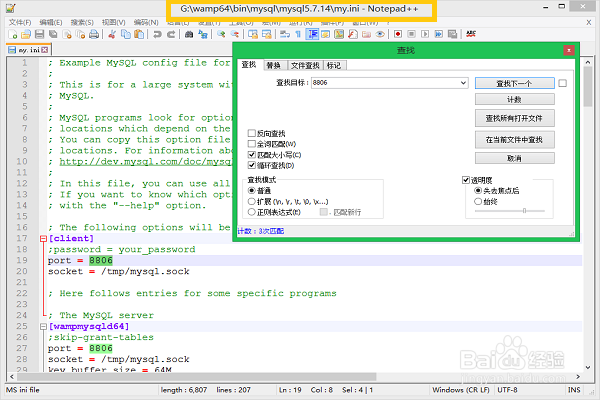This screenshot has width=600, height=400.
Task: Click the 取消 button
Action: point(515,158)
